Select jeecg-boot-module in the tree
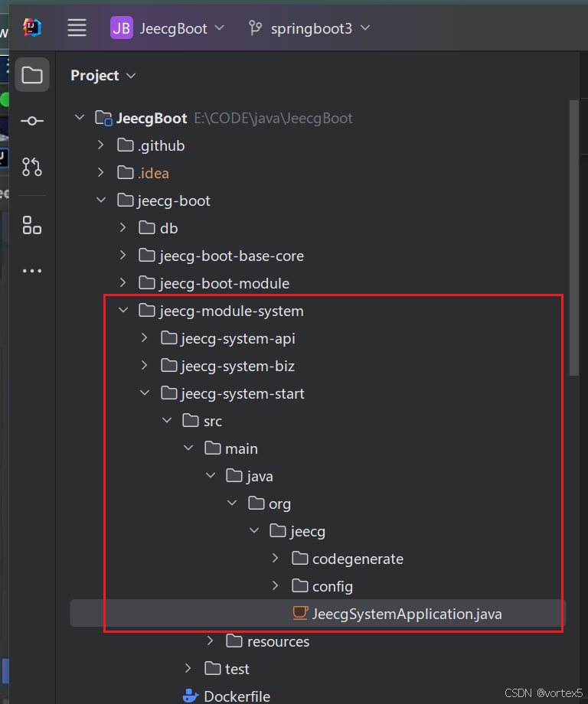The image size is (588, 704). point(224,284)
